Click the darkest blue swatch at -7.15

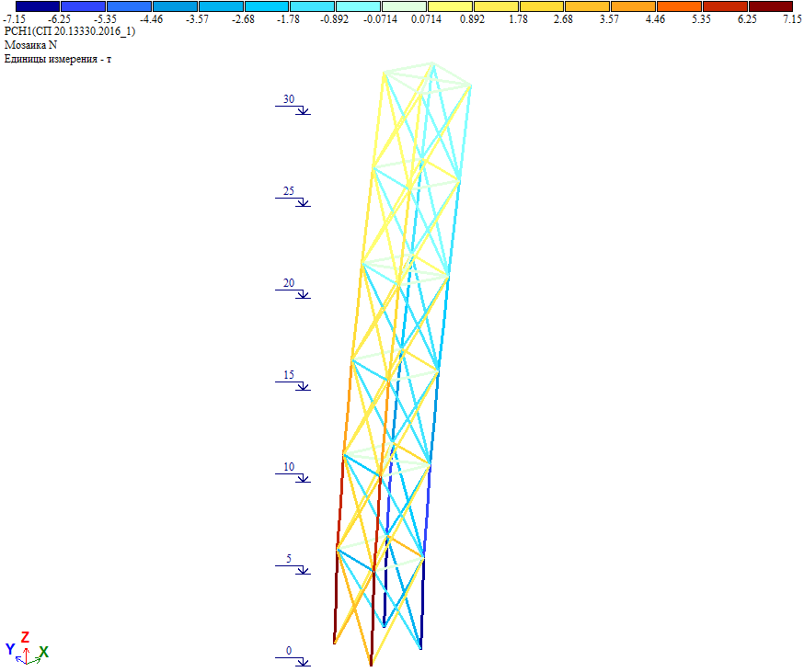coord(37,6)
